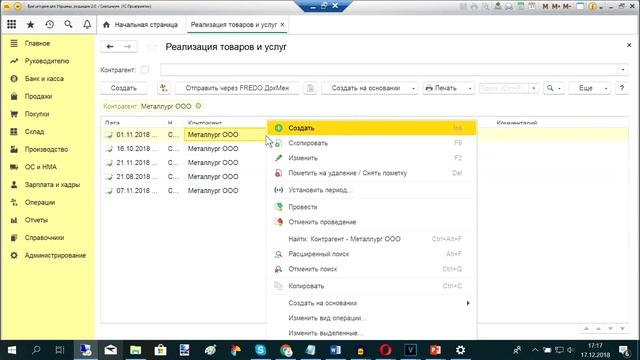The width and height of the screenshot is (640, 360).
Task: Choose Отменить проведение in context menu
Action: click(x=371, y=222)
